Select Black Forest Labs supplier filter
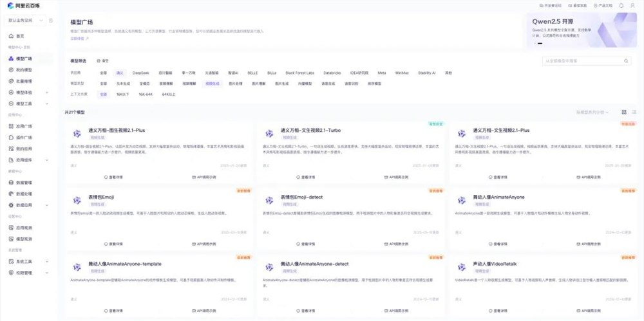The height and width of the screenshot is (321, 644). coord(300,73)
